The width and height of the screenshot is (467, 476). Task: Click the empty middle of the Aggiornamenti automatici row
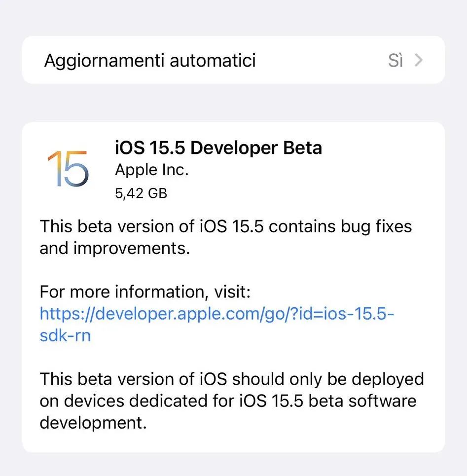[x=321, y=61]
